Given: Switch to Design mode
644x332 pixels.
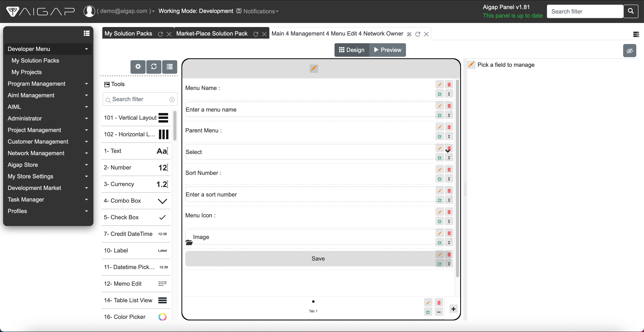Looking at the screenshot, I should click(352, 50).
